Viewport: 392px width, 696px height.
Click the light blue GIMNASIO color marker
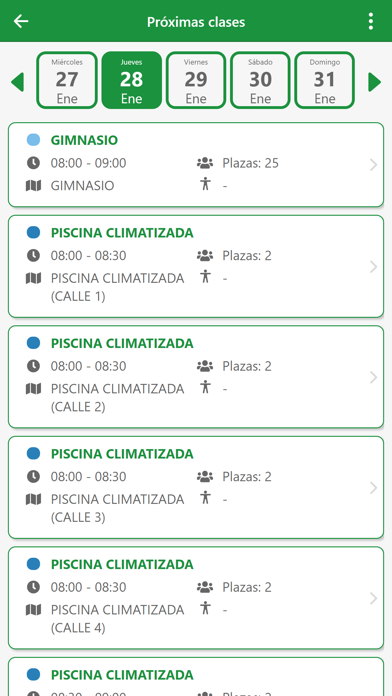click(33, 140)
